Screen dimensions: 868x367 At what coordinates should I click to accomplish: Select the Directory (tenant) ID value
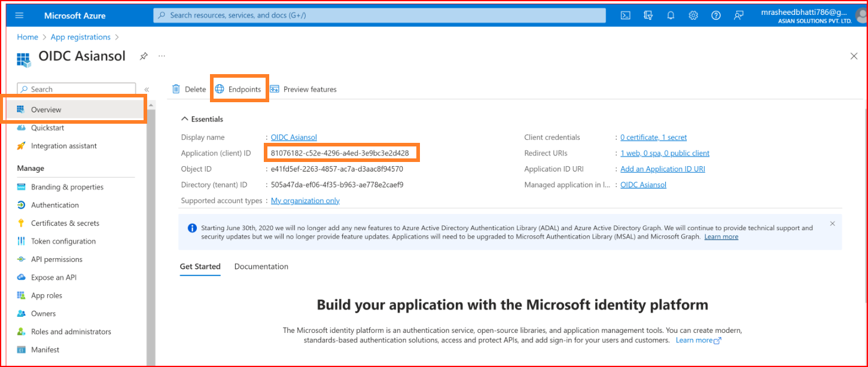(x=337, y=185)
